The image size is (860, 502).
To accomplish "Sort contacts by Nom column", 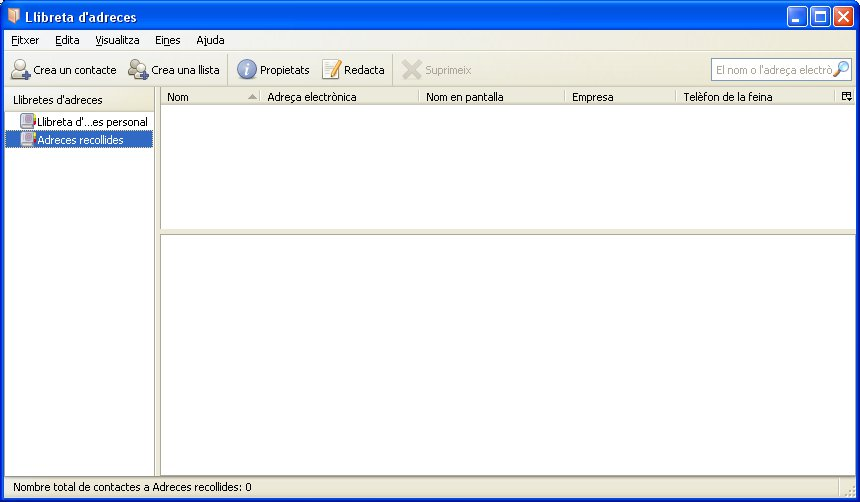I will click(x=205, y=97).
